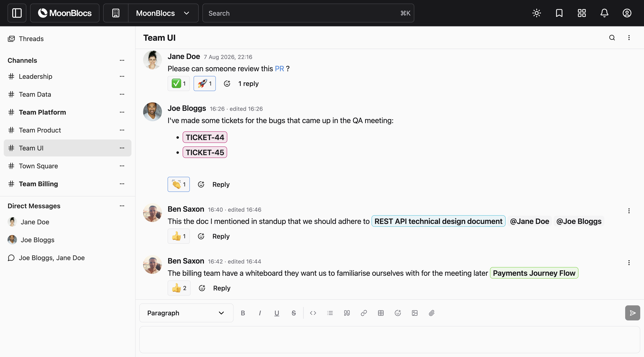This screenshot has height=357, width=644.
Task: Open Team UI channel options menu
Action: pyautogui.click(x=629, y=38)
